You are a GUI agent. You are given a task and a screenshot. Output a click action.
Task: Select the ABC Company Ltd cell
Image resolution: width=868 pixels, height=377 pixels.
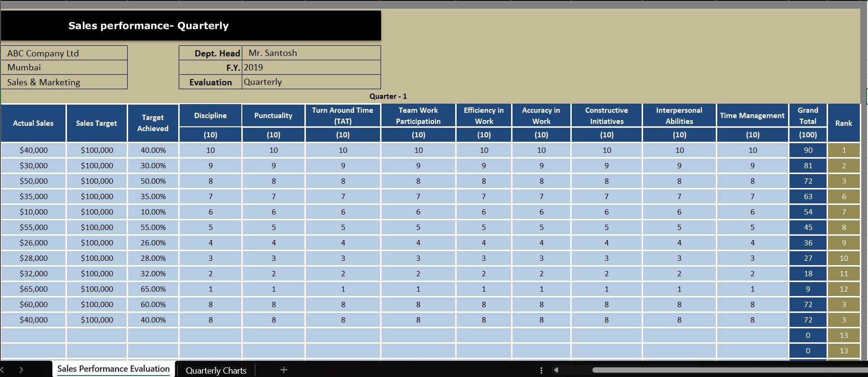click(x=64, y=53)
